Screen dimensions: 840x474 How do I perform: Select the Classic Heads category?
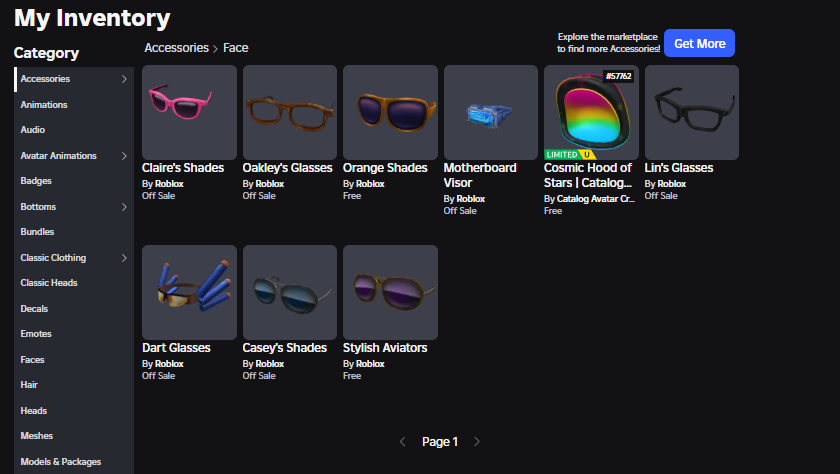point(49,283)
